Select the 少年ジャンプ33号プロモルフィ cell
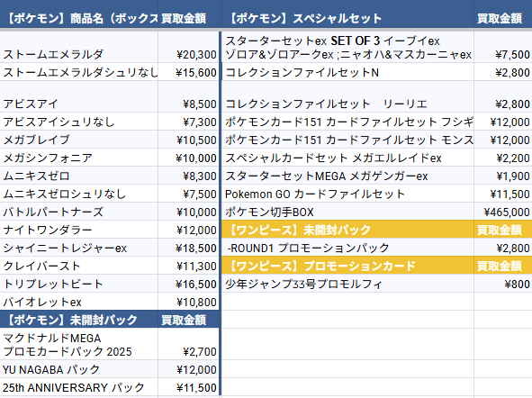The image size is (532, 398). coord(347,284)
